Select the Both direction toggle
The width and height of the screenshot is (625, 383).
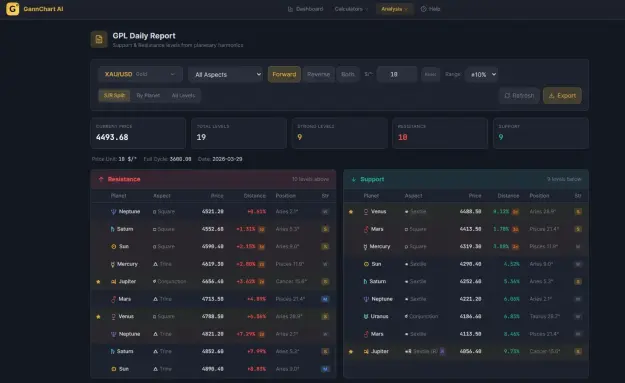click(x=348, y=75)
